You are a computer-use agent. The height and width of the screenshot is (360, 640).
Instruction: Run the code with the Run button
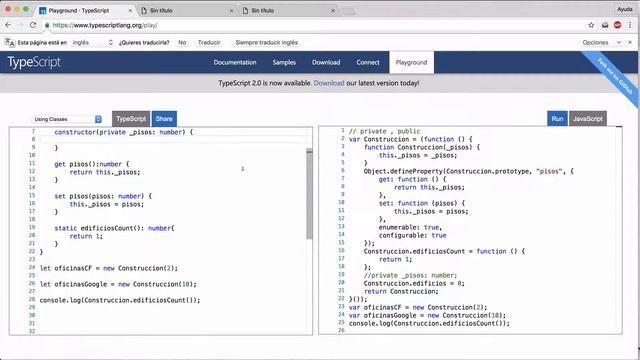point(557,119)
